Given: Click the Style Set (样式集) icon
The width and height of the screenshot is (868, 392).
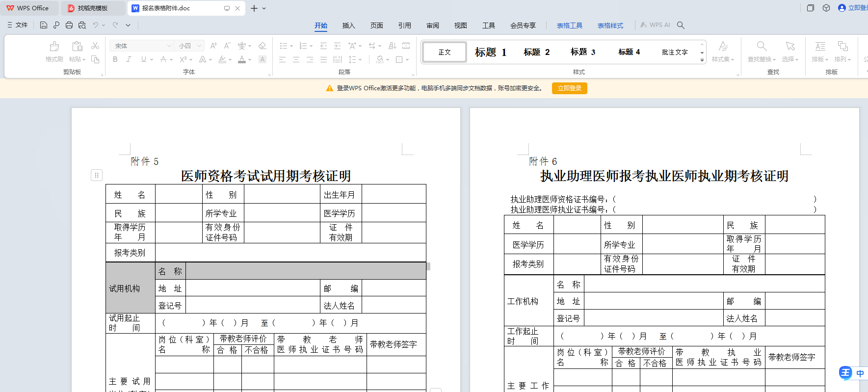Looking at the screenshot, I should coord(723,46).
